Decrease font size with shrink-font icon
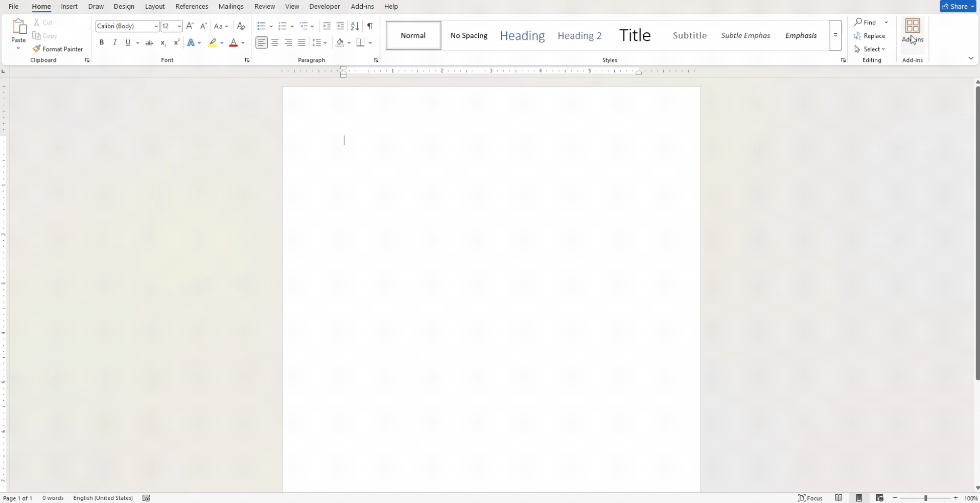Screen dimensions: 980x503 (203, 26)
